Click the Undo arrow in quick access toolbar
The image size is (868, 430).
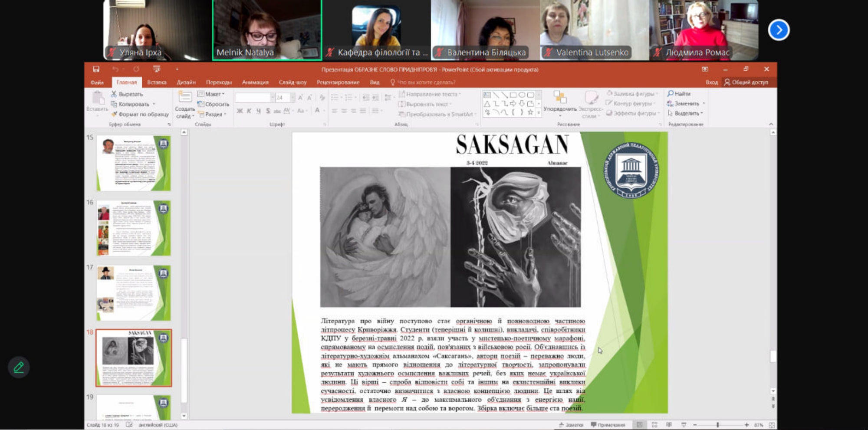pos(115,69)
